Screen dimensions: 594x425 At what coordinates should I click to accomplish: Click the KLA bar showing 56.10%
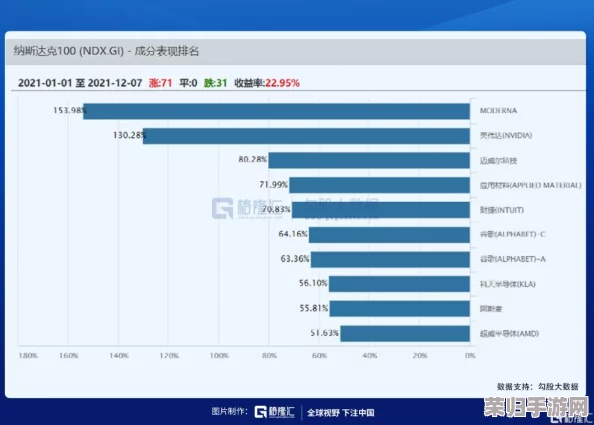400,284
